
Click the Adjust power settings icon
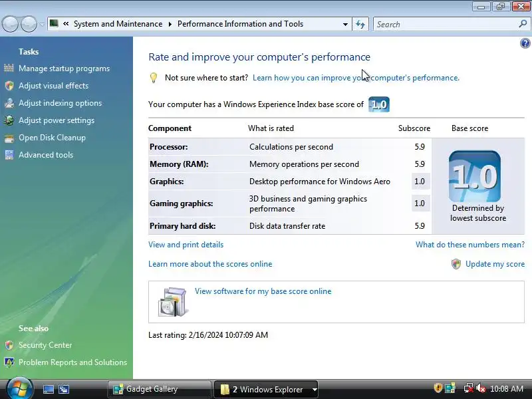click(x=9, y=120)
